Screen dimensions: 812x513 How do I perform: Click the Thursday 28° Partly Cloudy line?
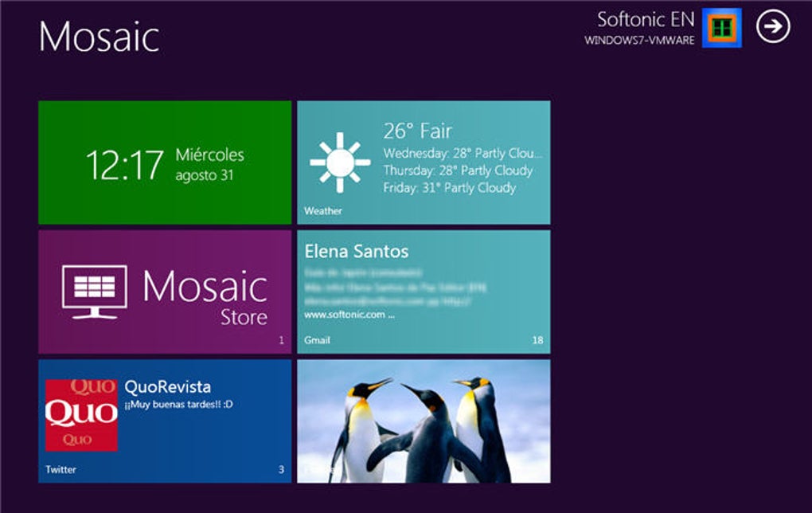[458, 170]
